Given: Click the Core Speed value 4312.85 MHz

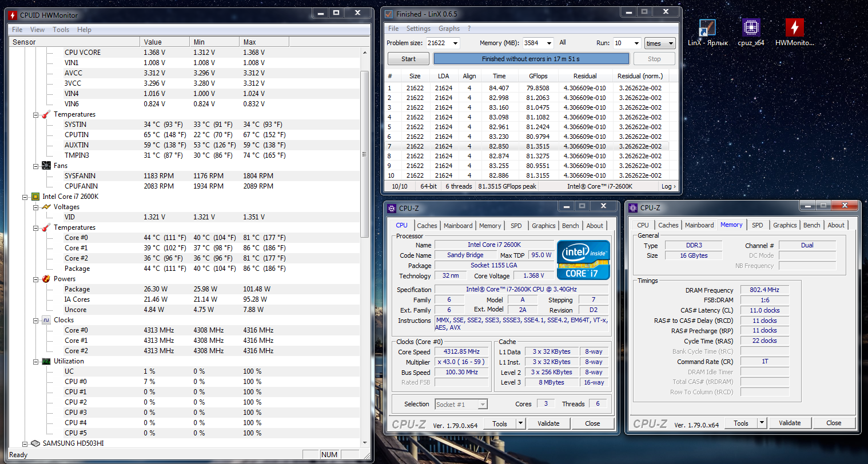Looking at the screenshot, I should (x=462, y=351).
